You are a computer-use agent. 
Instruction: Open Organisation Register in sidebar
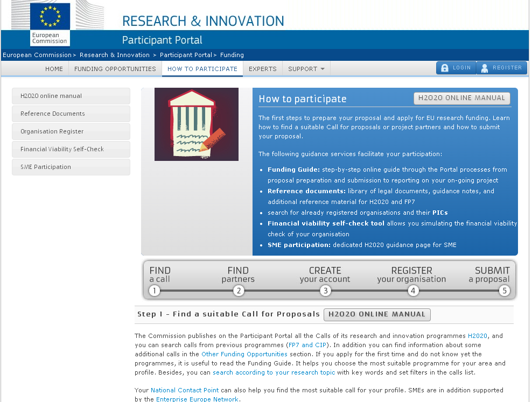click(x=71, y=131)
